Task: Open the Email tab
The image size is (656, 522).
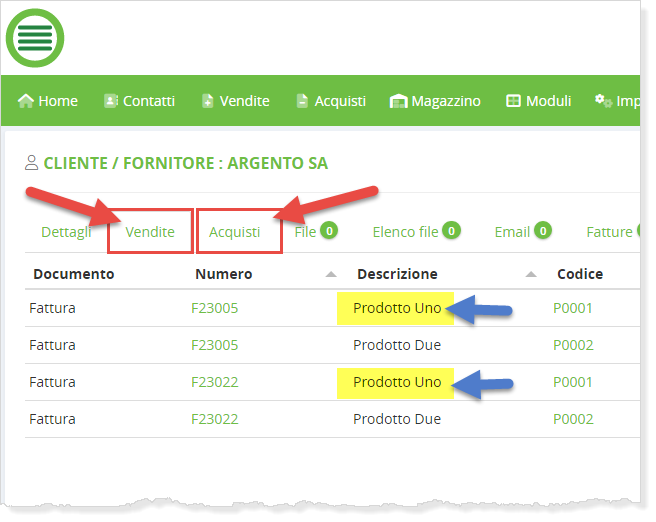Action: tap(512, 232)
